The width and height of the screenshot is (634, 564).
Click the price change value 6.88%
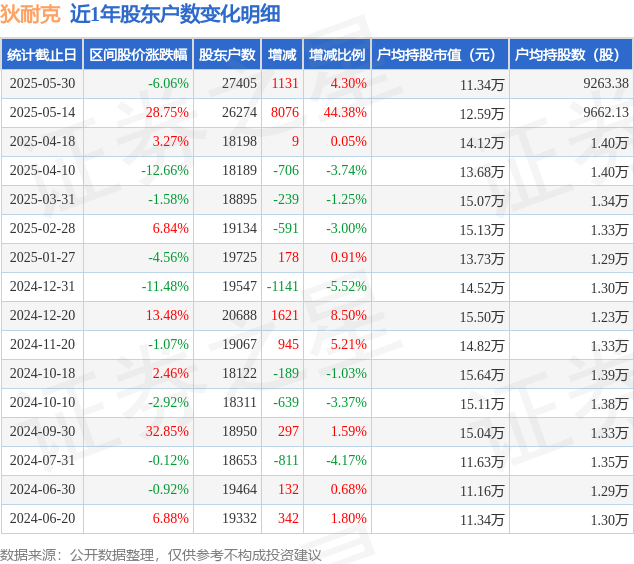(x=171, y=518)
